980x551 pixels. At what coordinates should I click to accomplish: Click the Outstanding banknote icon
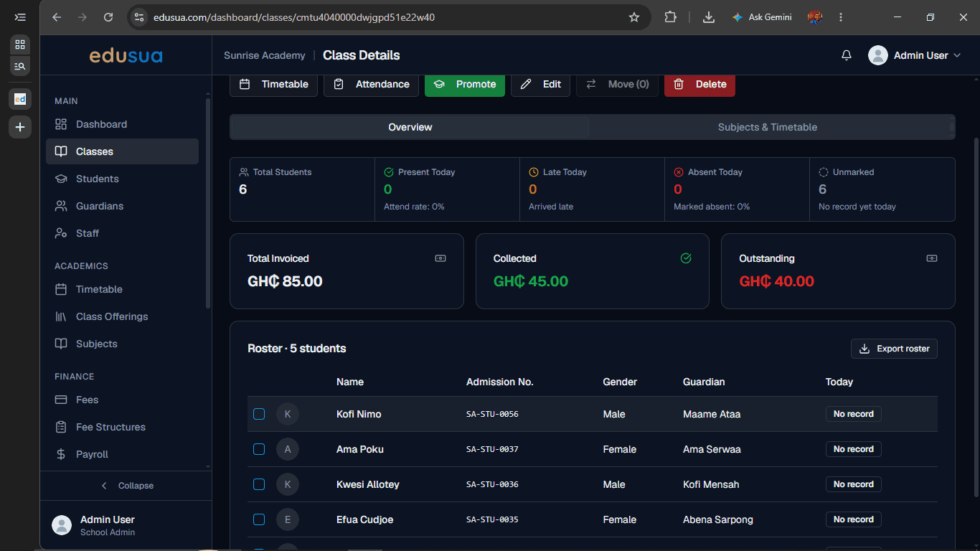(932, 258)
